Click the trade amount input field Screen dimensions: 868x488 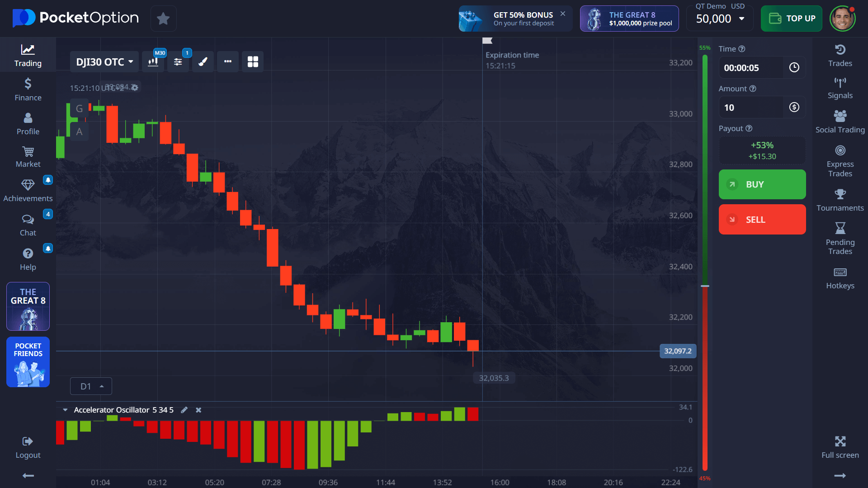click(x=750, y=108)
